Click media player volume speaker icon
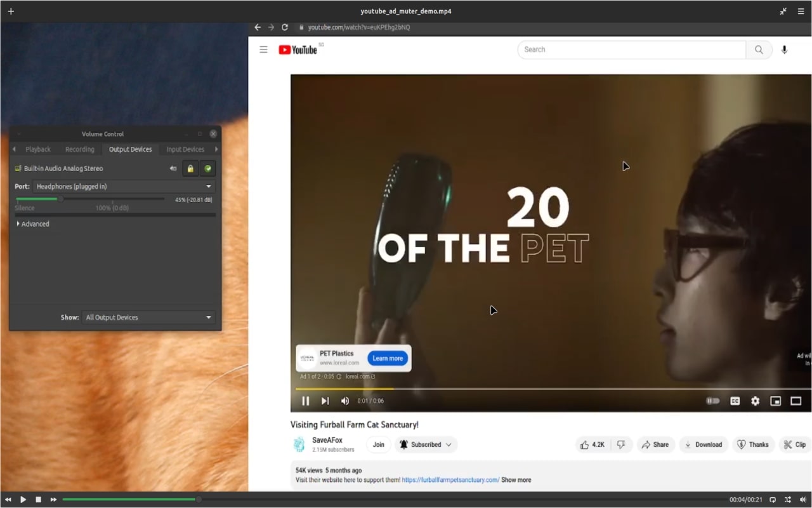This screenshot has width=812, height=508. [x=802, y=500]
